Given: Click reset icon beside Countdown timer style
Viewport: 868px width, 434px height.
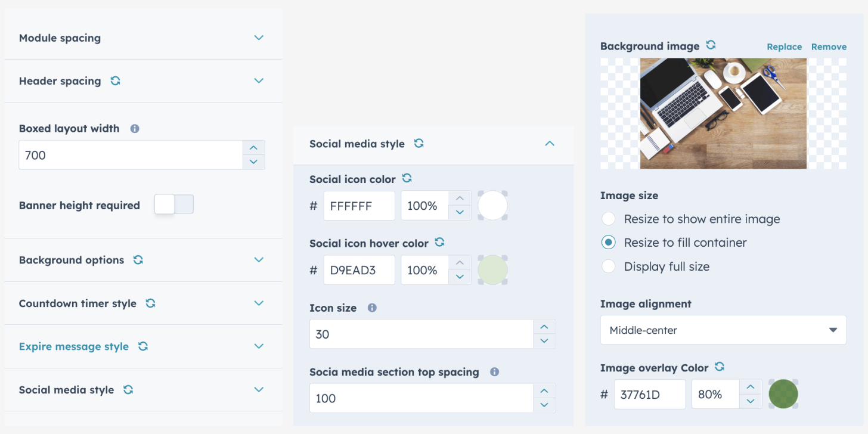Looking at the screenshot, I should 150,303.
